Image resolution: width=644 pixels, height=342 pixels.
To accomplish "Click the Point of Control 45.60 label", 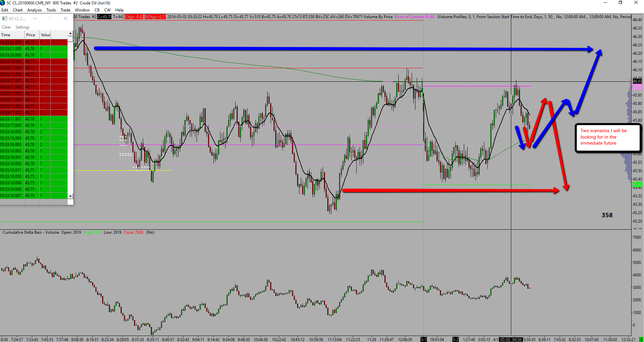I will [414, 17].
